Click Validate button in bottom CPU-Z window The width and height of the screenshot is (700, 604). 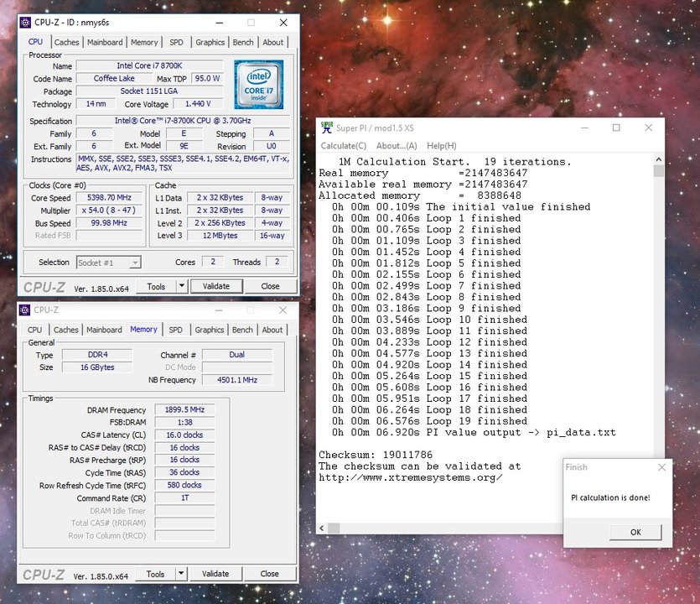(x=215, y=574)
